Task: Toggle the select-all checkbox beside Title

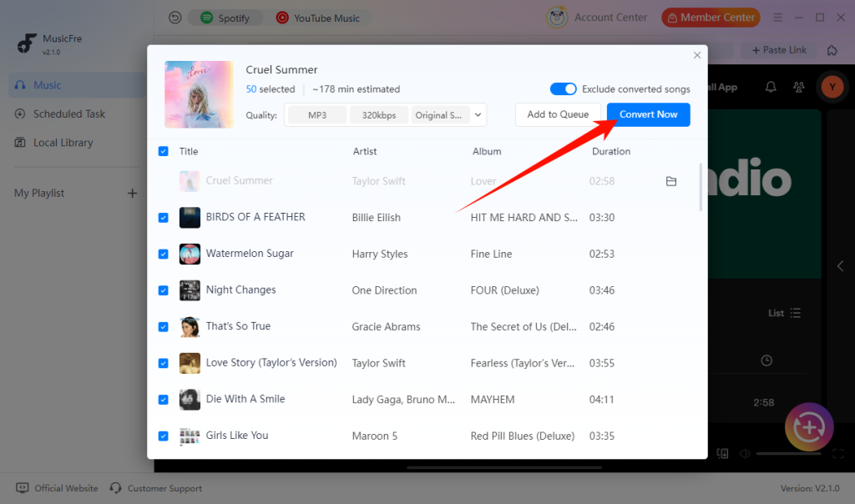Action: (x=163, y=151)
